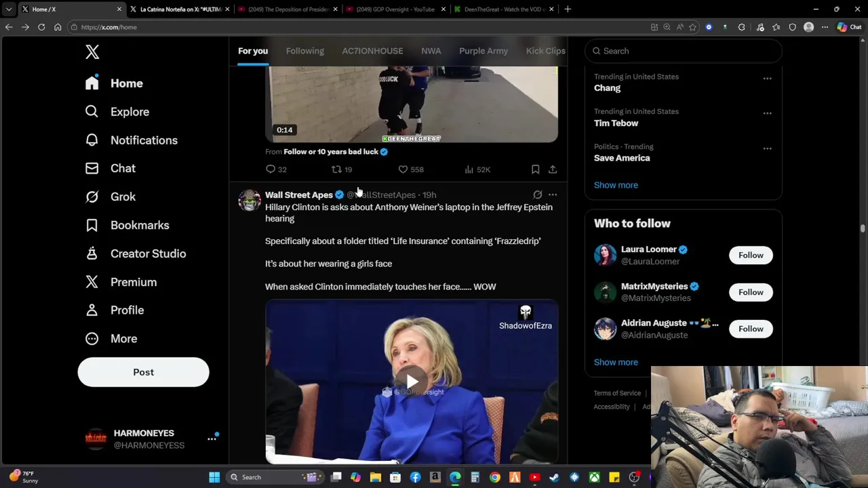The image size is (868, 488).
Task: Open account menu dots beside HARMONEYES
Action: pos(212,439)
